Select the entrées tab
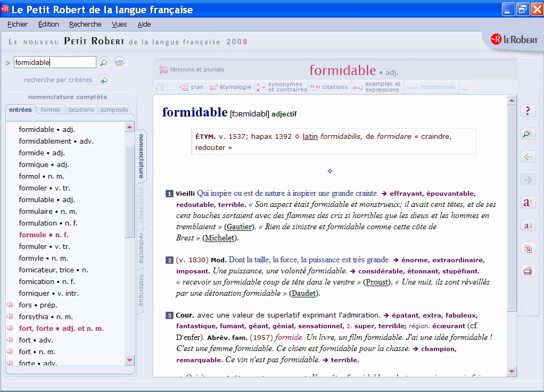This screenshot has height=392, width=544. click(20, 110)
